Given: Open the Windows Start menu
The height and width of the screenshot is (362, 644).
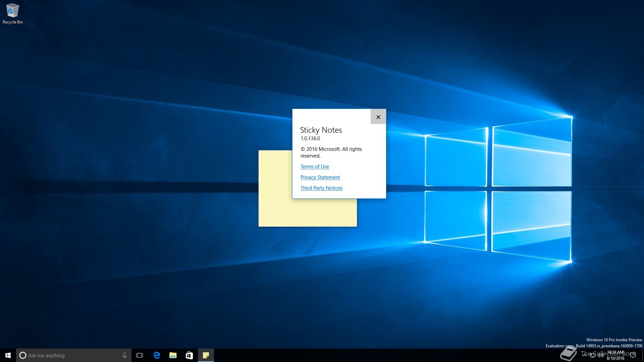Looking at the screenshot, I should (x=8, y=355).
